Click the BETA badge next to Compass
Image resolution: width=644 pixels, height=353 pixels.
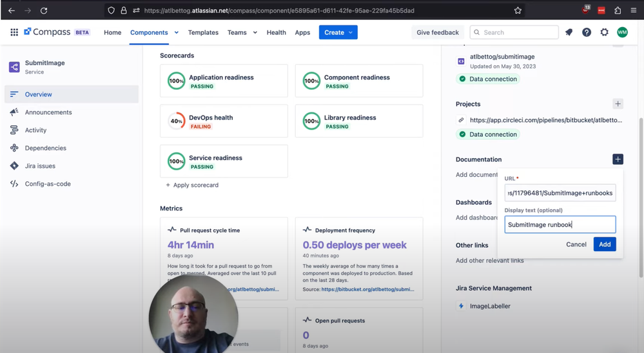click(x=82, y=32)
